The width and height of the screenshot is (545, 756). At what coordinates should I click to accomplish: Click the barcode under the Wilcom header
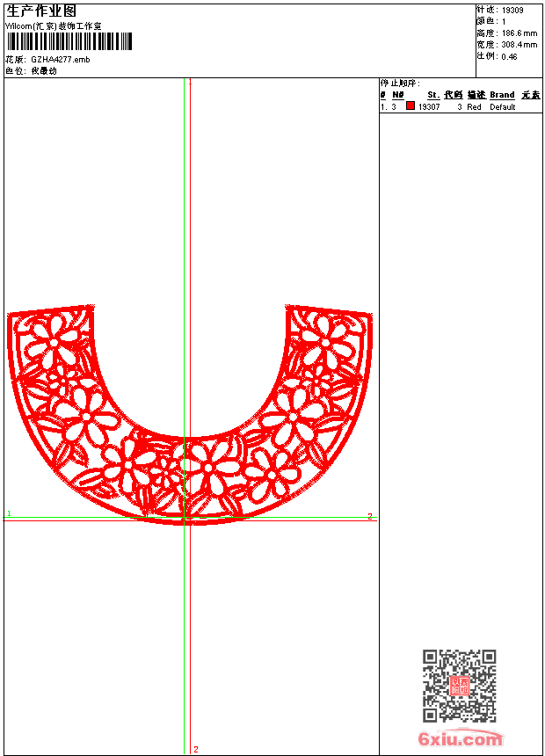[69, 41]
